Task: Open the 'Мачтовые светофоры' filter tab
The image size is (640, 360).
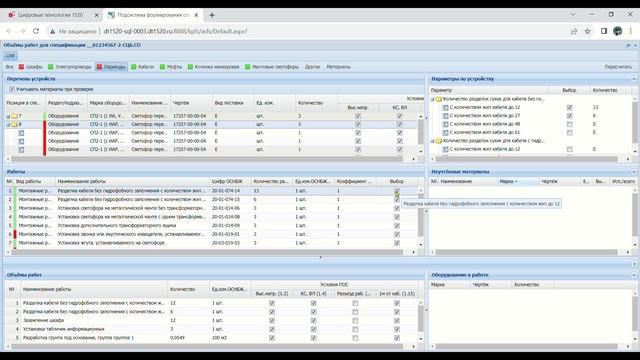Action: click(x=272, y=67)
